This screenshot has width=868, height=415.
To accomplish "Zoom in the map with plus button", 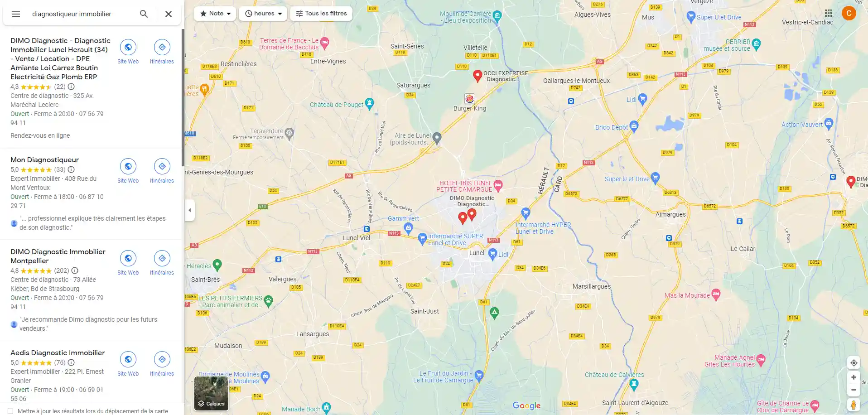I will (x=854, y=377).
